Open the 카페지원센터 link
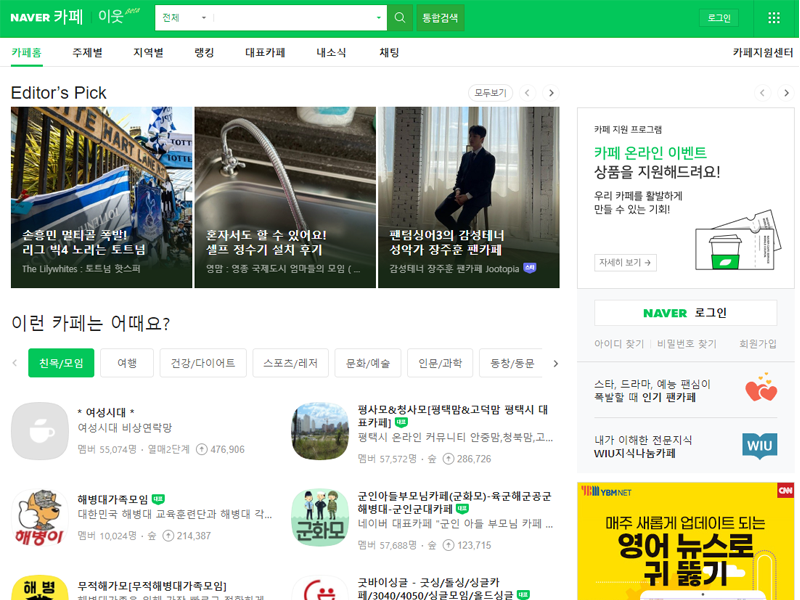Image resolution: width=800 pixels, height=600 pixels. [763, 53]
